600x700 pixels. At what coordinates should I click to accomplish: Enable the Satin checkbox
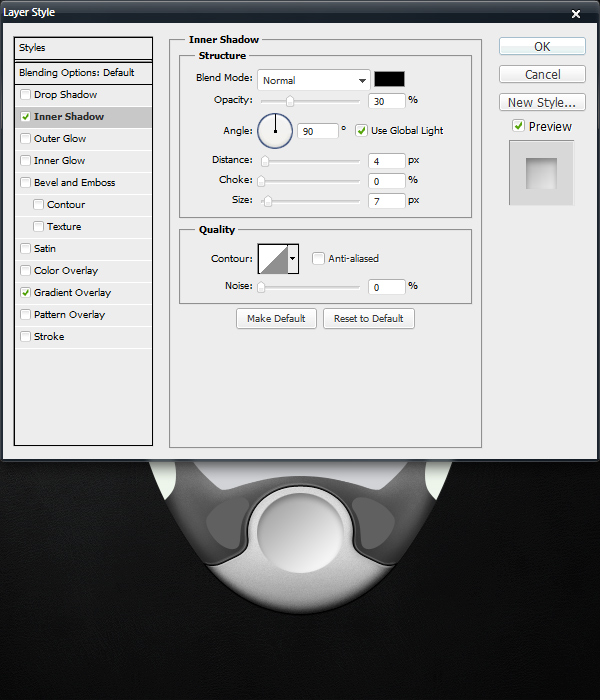click(x=25, y=248)
